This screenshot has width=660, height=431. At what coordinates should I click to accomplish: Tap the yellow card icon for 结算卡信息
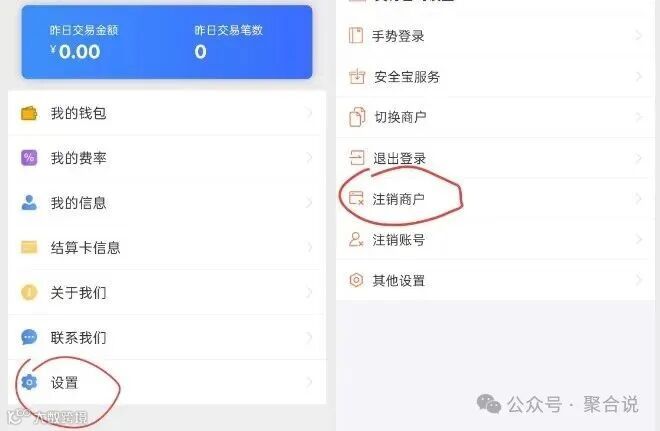pos(29,247)
